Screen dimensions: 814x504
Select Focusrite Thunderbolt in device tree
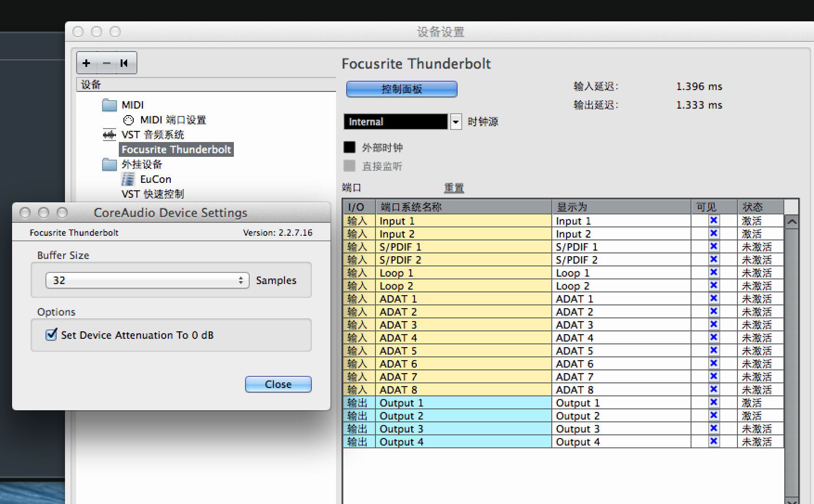click(176, 149)
